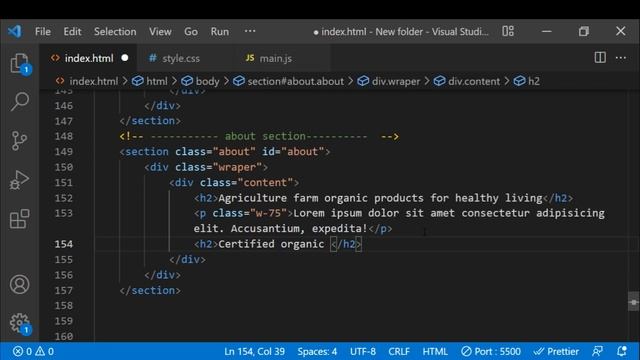Click line number 149 in gutter
The image size is (640, 360).
pyautogui.click(x=64, y=152)
